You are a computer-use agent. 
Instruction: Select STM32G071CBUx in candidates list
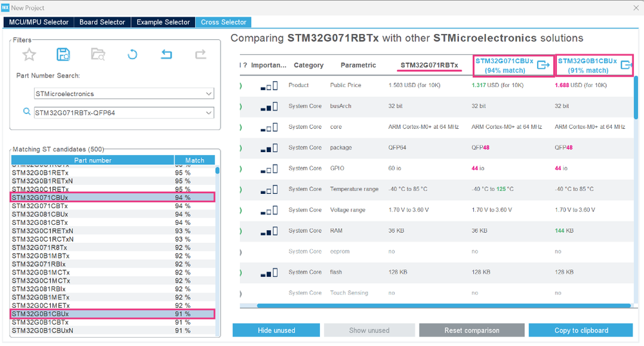pyautogui.click(x=112, y=197)
